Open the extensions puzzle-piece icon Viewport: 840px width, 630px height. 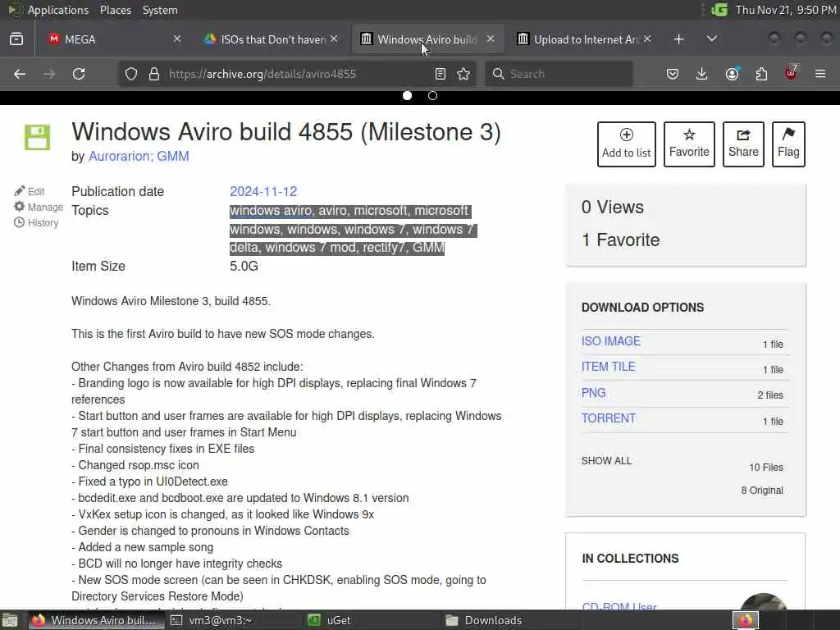[761, 74]
